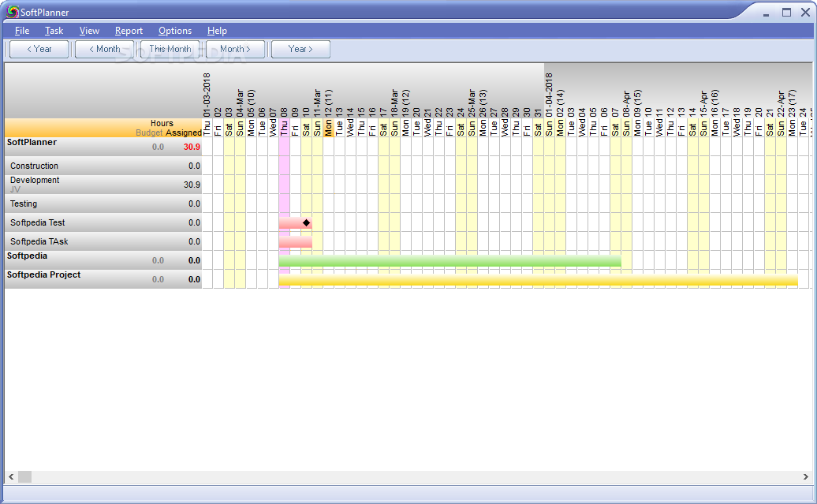Select the Softpedia TAsk row

103,241
